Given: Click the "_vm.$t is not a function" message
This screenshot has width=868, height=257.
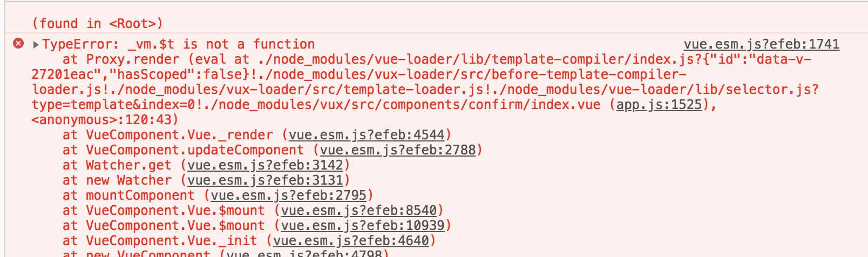Looking at the screenshot, I should (x=221, y=44).
